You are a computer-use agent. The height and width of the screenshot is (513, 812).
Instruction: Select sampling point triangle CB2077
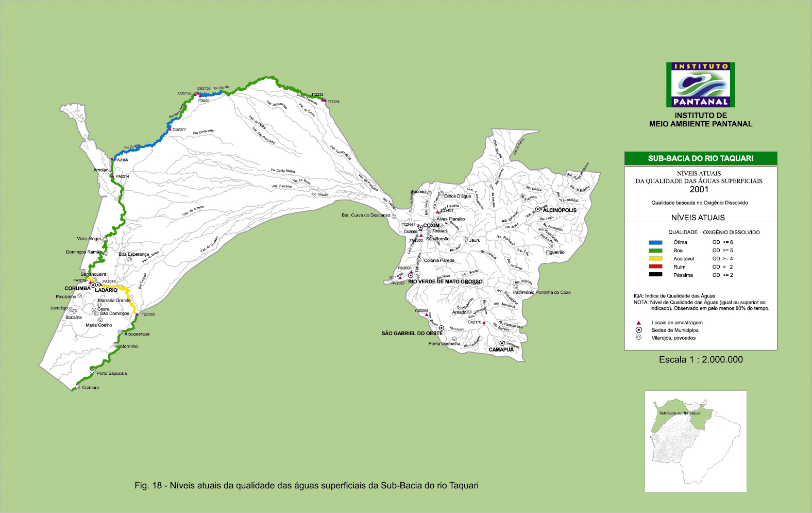[170, 129]
